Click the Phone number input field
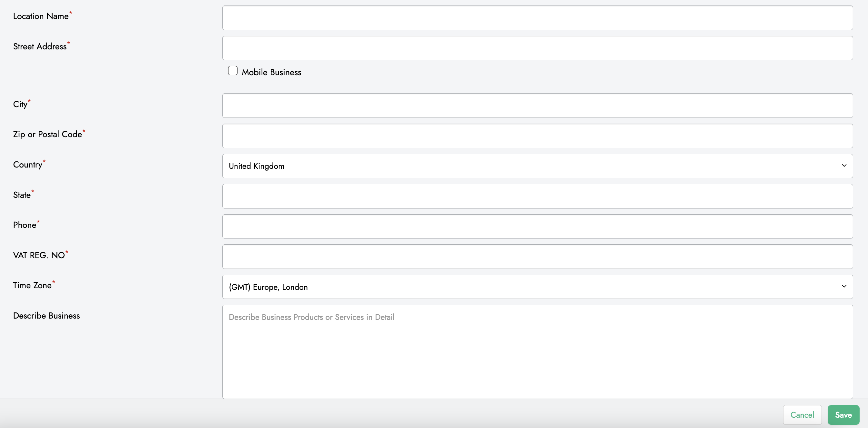The image size is (868, 428). tap(537, 227)
